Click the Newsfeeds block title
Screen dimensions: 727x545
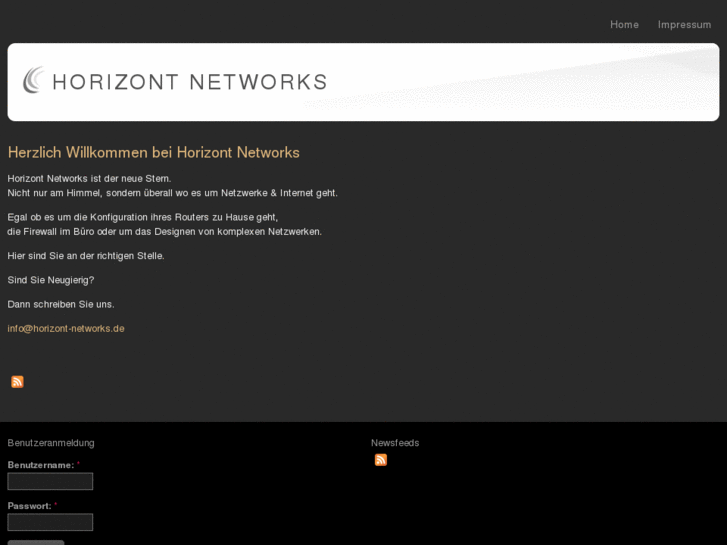[x=395, y=443]
